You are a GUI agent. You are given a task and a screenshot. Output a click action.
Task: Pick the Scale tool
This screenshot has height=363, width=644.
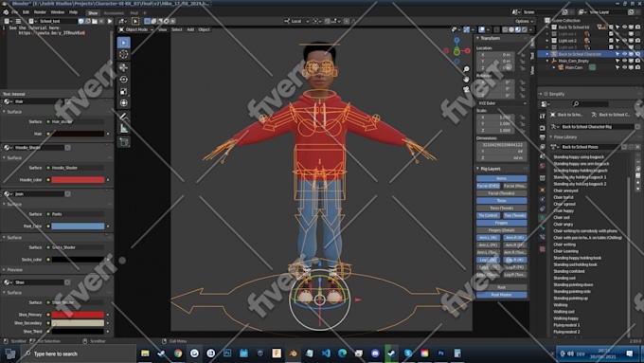[x=124, y=91]
